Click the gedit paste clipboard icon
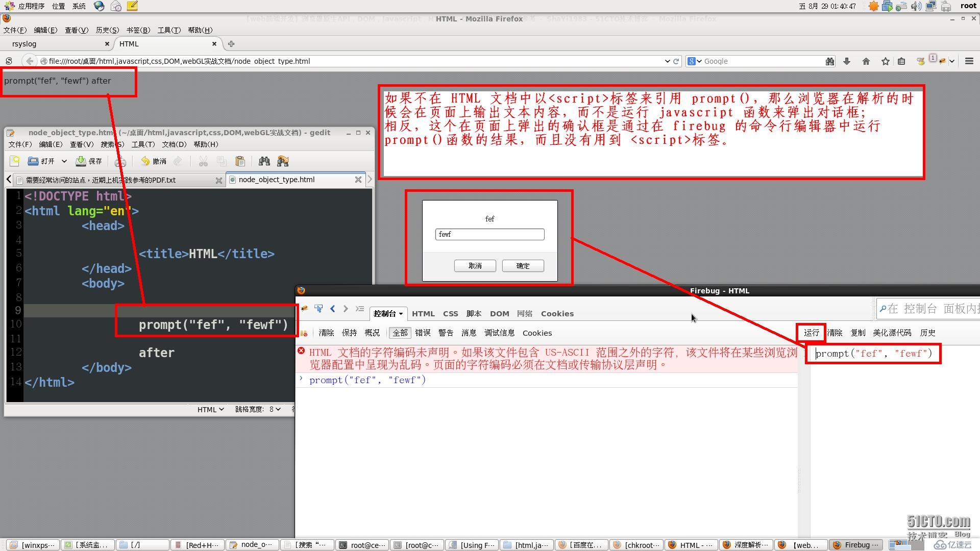Image resolution: width=980 pixels, height=551 pixels. [x=240, y=162]
